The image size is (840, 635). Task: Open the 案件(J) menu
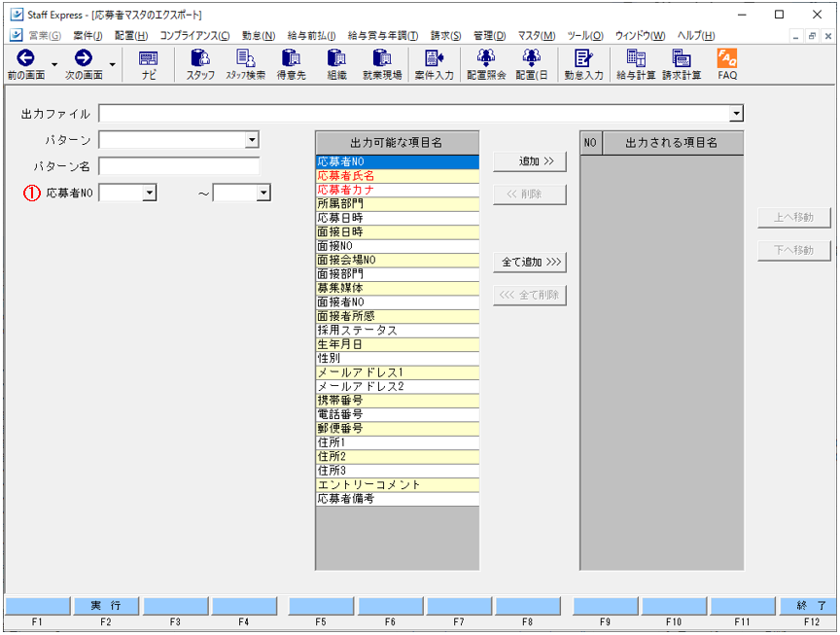pos(87,36)
